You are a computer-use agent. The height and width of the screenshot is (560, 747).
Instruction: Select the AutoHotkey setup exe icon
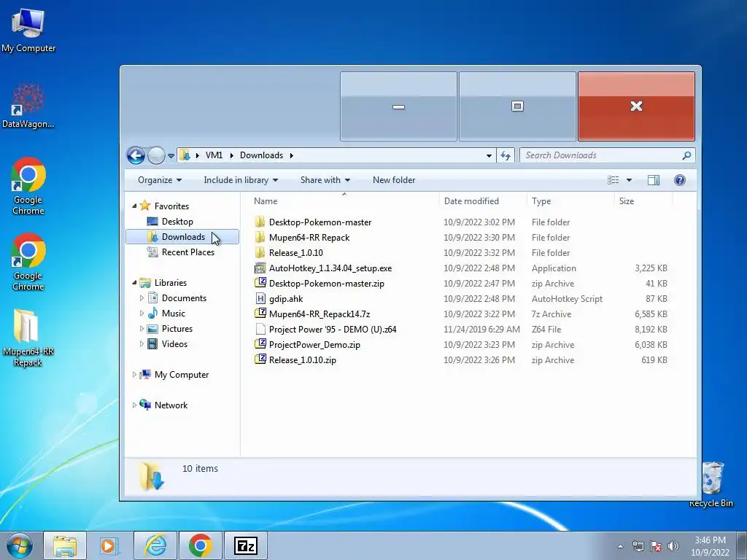[x=260, y=268]
